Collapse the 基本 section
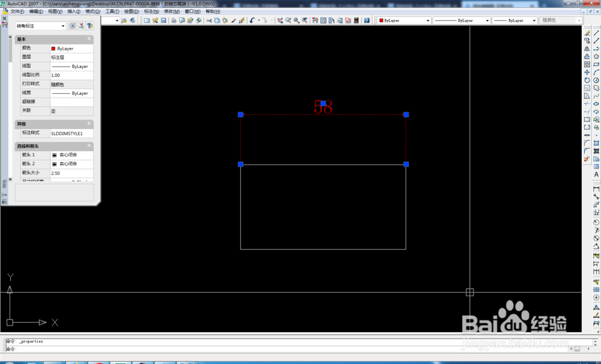601x364 pixels. tap(89, 38)
